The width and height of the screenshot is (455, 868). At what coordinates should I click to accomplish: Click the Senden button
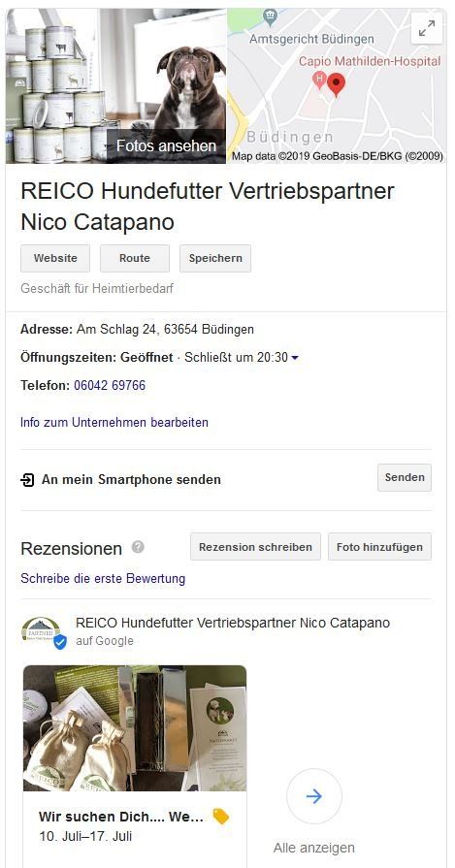[x=405, y=478]
